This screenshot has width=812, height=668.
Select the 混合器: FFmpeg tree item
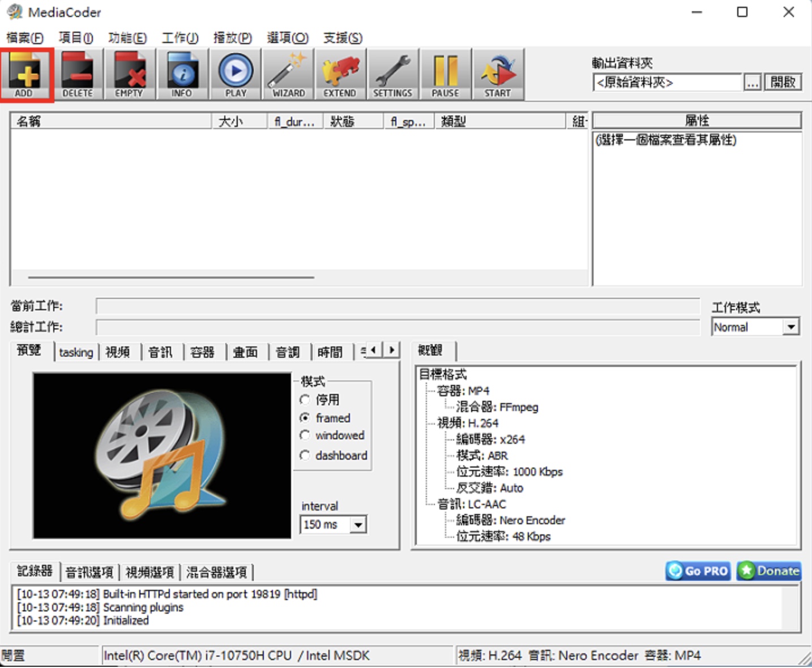pos(497,407)
